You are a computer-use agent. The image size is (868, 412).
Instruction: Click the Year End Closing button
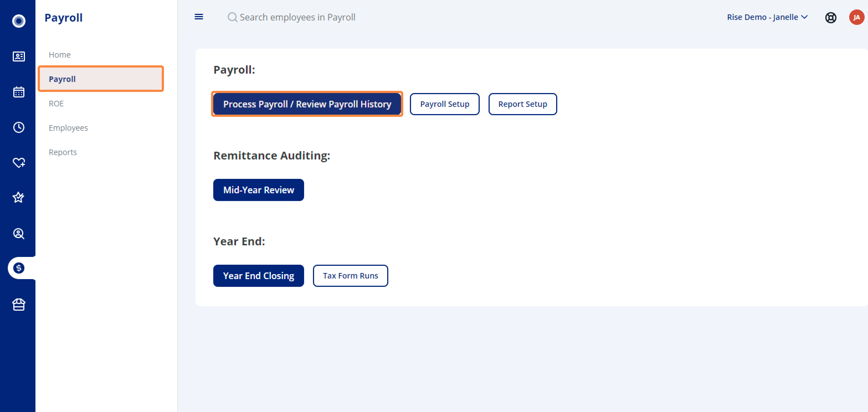(x=258, y=276)
